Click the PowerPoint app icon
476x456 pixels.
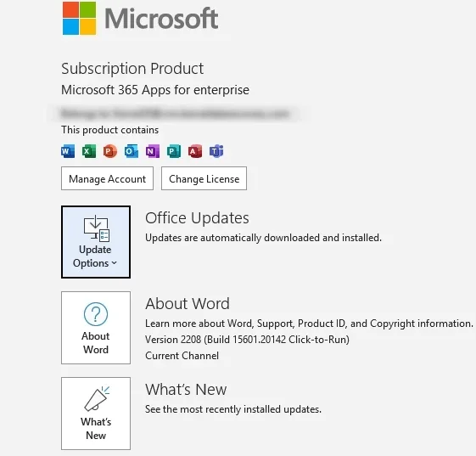110,151
